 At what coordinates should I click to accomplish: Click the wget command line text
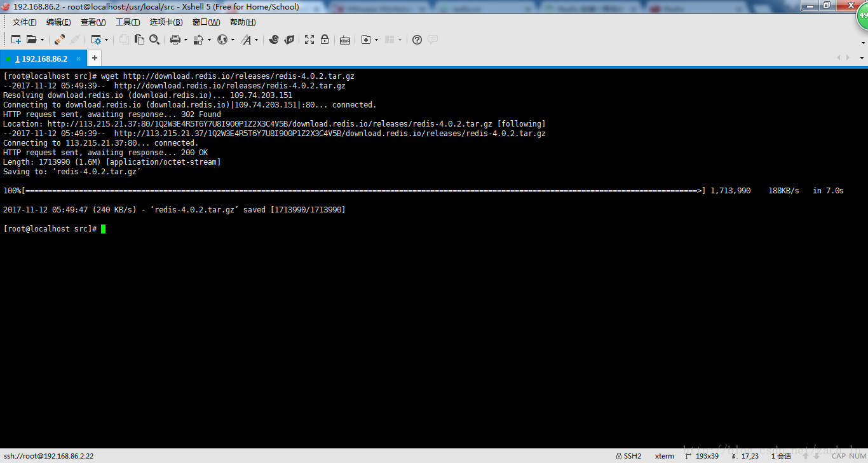[x=227, y=76]
